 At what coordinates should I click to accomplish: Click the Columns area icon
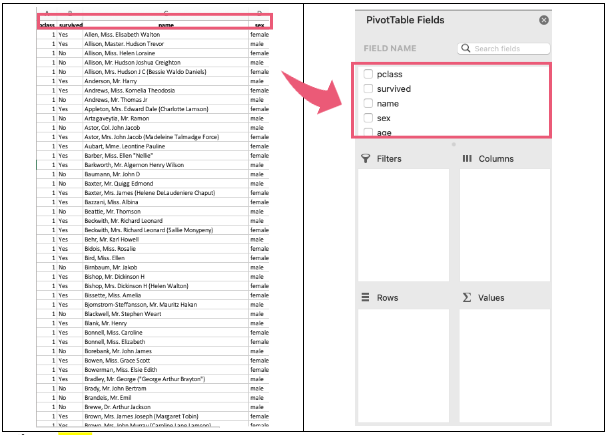467,159
